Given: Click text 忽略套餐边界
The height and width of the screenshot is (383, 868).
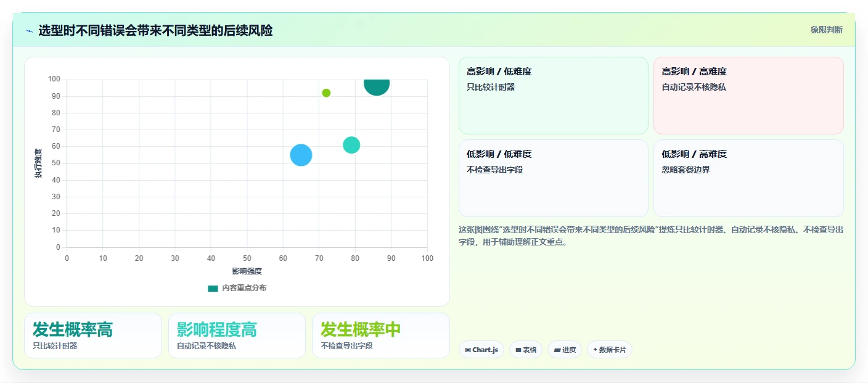Looking at the screenshot, I should pos(686,170).
